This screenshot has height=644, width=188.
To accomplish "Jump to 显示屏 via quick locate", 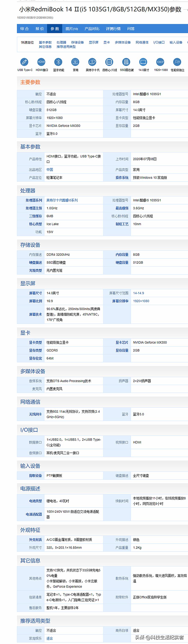I will [x=94, y=42].
